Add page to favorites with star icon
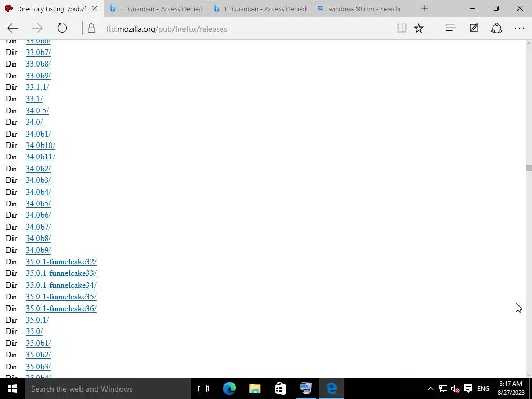532x399 pixels. [x=419, y=28]
